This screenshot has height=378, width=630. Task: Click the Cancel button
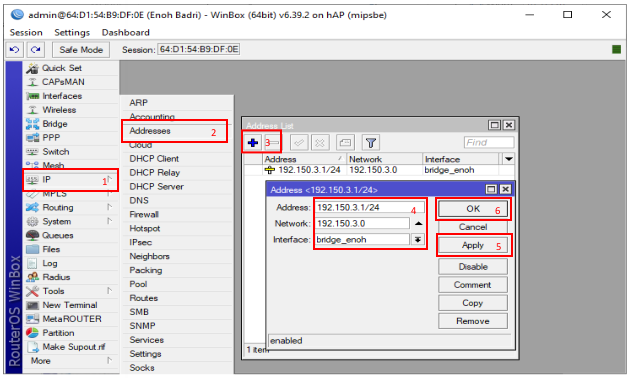pyautogui.click(x=473, y=227)
